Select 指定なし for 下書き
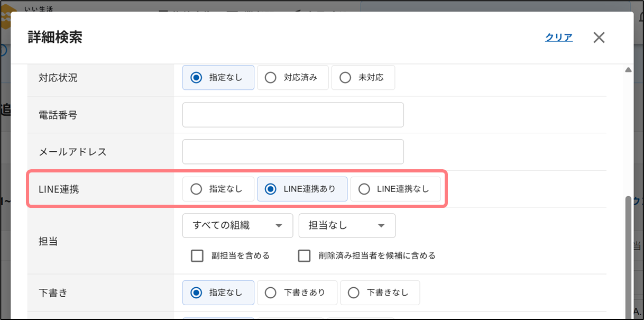644x320 pixels. coord(218,292)
